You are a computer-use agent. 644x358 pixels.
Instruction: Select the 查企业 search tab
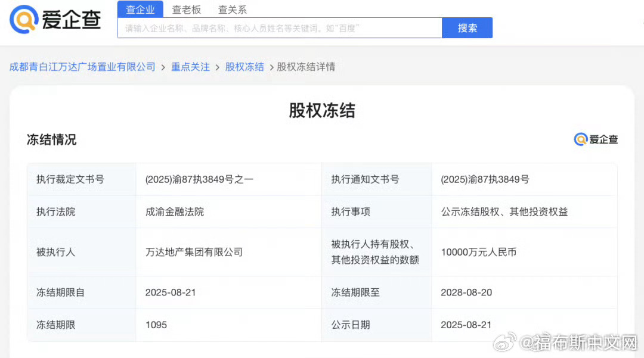point(141,10)
